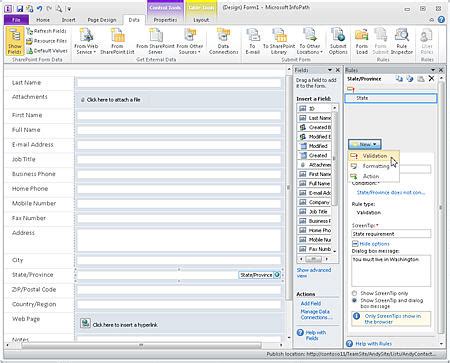Click the Dialog box message text area

point(391,271)
